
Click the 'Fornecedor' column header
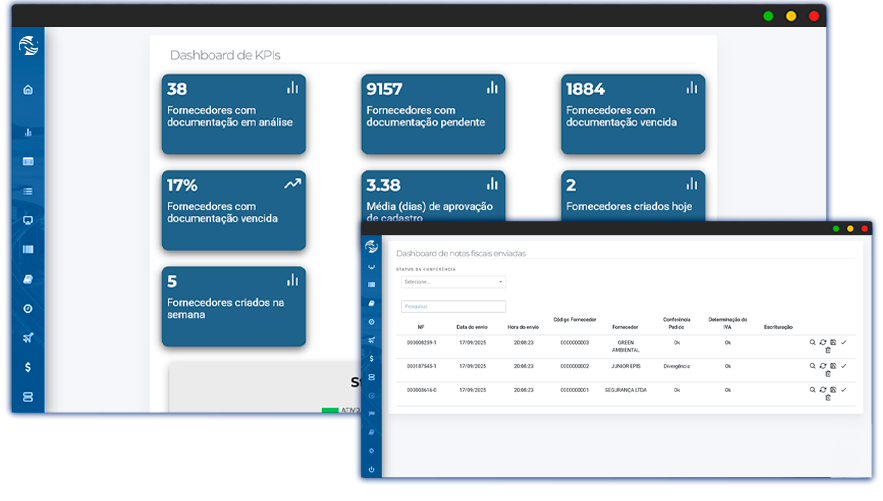625,327
